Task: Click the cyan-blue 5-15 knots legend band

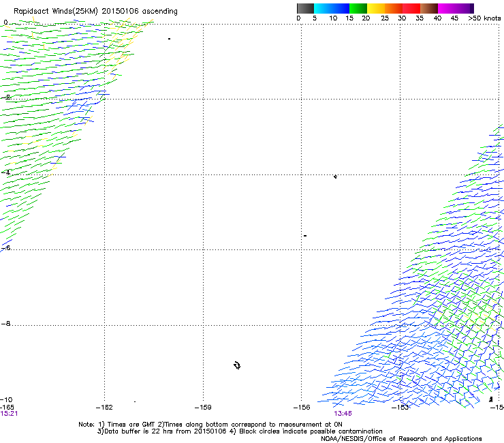Action: point(332,8)
